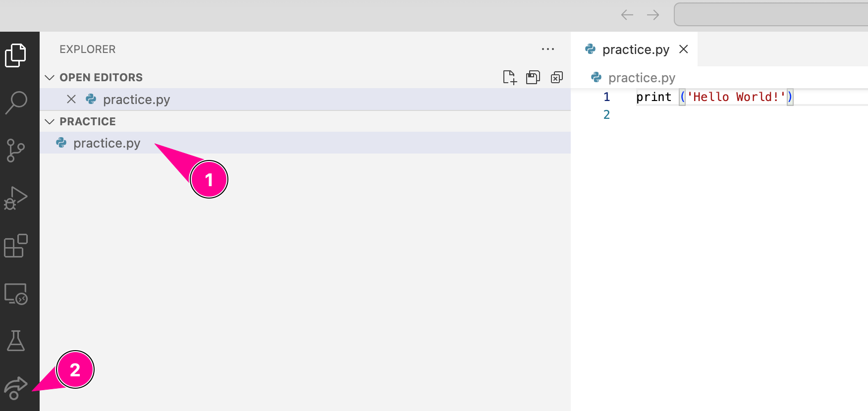Open the Source Control view
868x411 pixels.
click(16, 151)
